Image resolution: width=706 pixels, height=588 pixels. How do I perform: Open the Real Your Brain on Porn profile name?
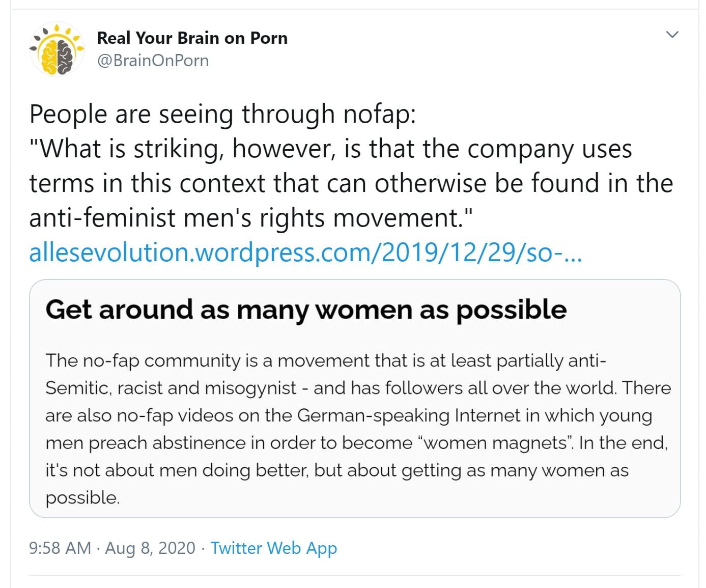(192, 38)
